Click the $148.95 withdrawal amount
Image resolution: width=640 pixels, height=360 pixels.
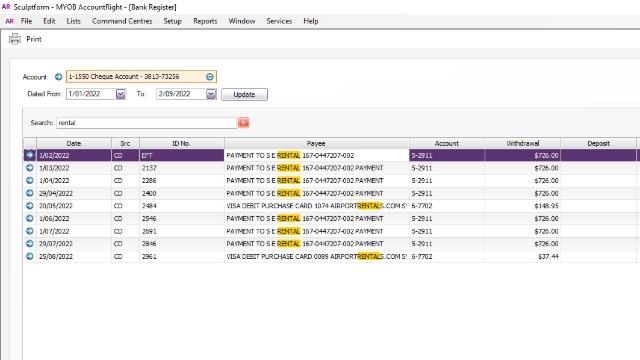(546, 206)
